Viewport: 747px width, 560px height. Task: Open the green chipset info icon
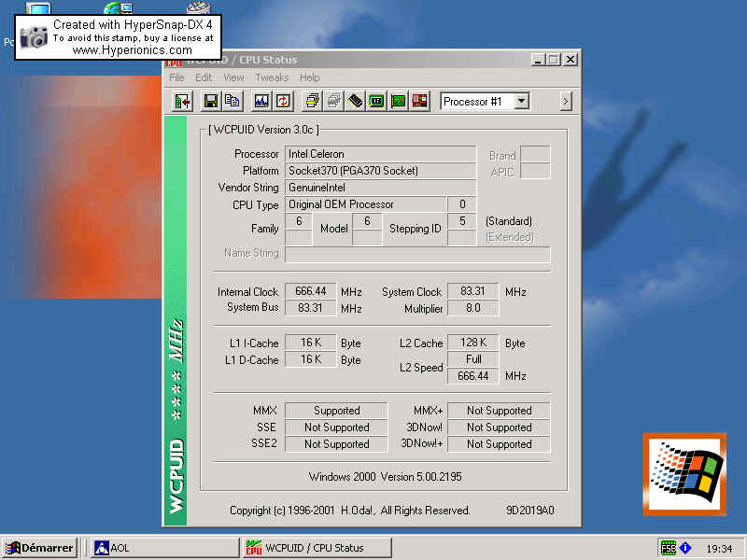coord(376,101)
